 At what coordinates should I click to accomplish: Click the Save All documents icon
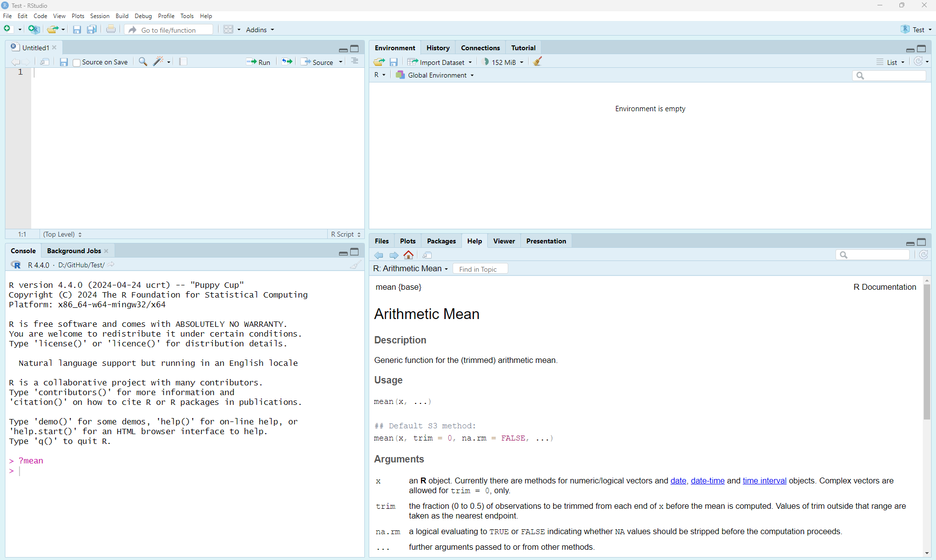click(x=92, y=30)
